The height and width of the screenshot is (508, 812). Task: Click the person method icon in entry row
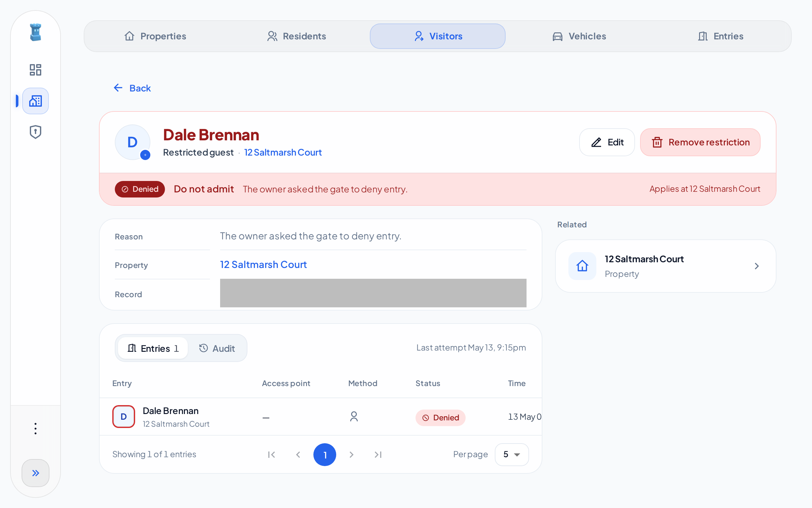tap(354, 417)
